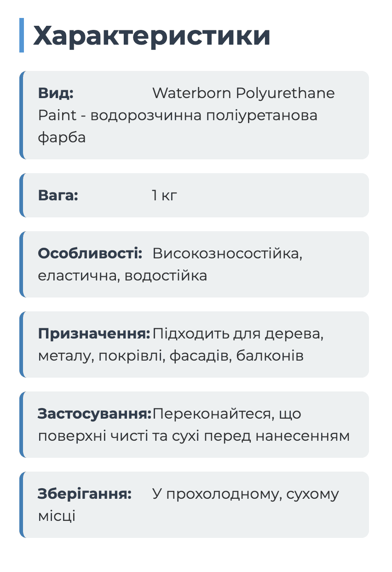Select the Зберігання: label
The width and height of the screenshot is (392, 572).
click(x=85, y=494)
